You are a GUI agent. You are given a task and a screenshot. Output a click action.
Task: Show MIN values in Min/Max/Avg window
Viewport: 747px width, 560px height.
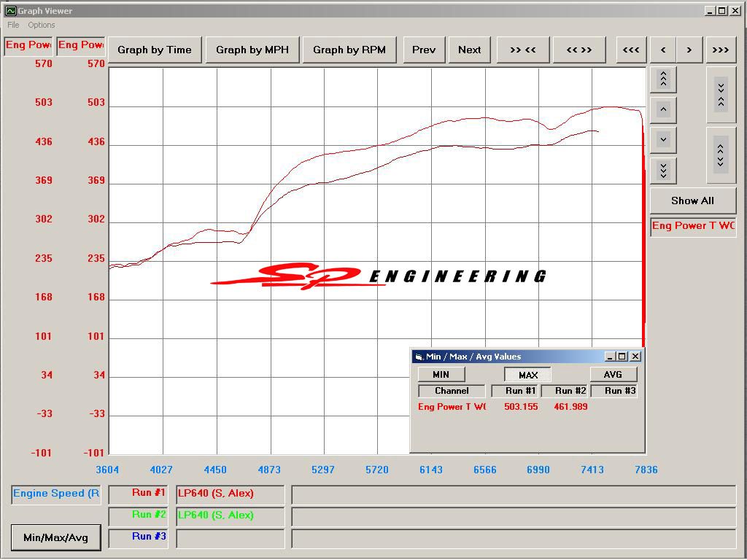pyautogui.click(x=441, y=375)
